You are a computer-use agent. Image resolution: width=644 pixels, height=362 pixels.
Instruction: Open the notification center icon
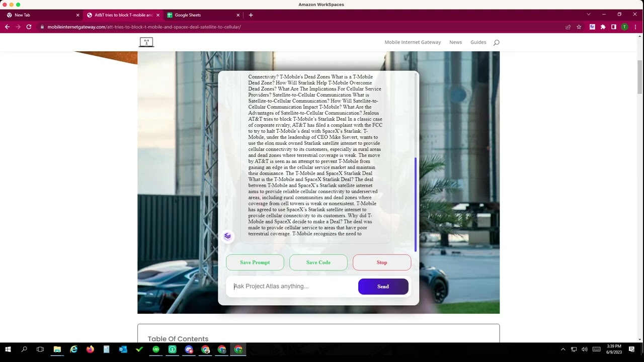(x=632, y=349)
